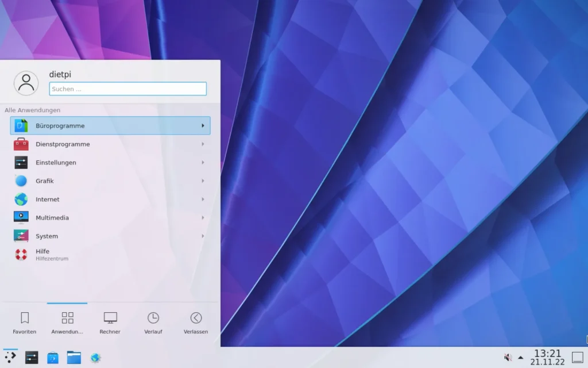
Task: Expand the Multimedia submenu arrow
Action: pyautogui.click(x=203, y=218)
